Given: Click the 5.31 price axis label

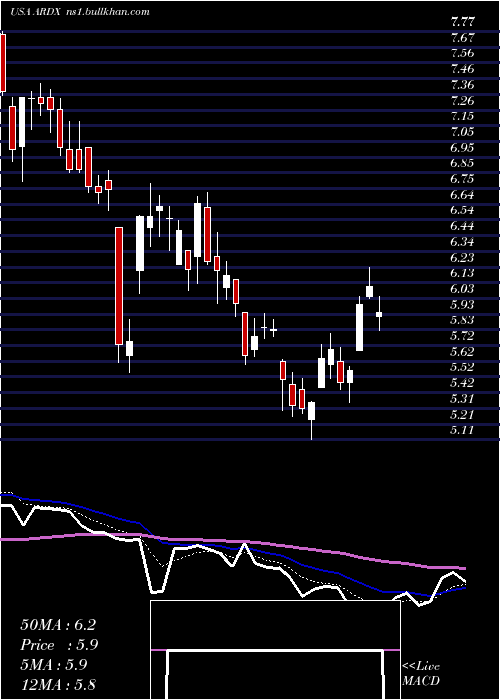Looking at the screenshot, I should tap(462, 399).
